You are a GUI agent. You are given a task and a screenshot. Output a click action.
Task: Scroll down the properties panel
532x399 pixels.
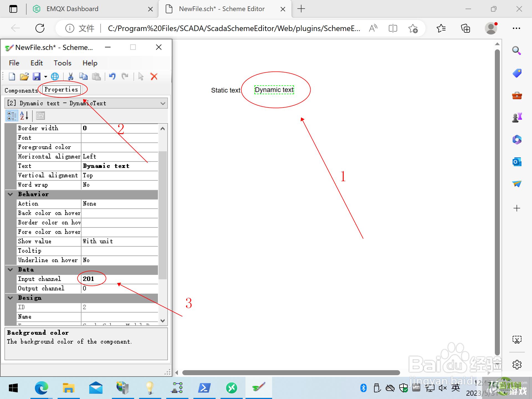[163, 320]
